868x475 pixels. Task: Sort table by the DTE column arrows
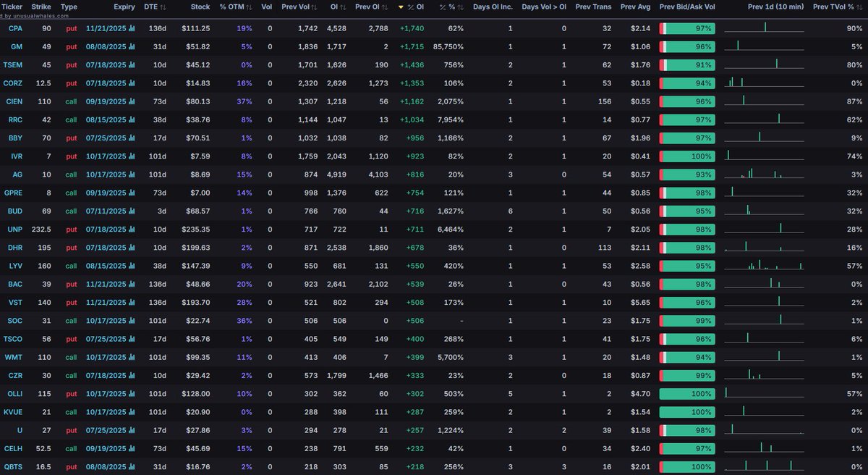(x=162, y=7)
